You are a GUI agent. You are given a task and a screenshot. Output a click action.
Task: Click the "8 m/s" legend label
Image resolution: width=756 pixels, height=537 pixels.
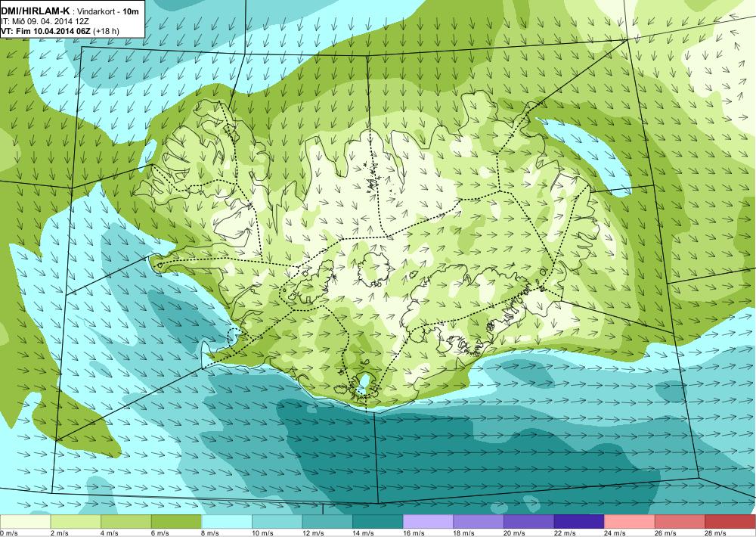(210, 533)
